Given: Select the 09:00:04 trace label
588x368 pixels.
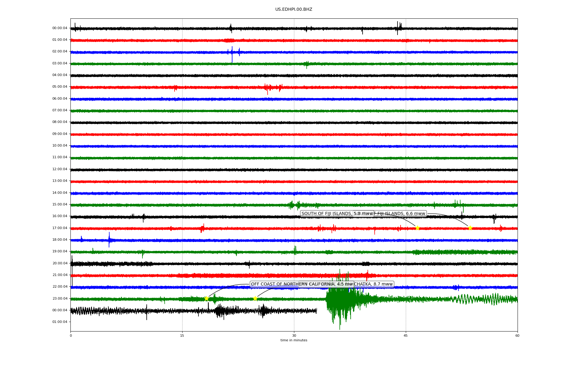Looking at the screenshot, I should pos(60,134).
